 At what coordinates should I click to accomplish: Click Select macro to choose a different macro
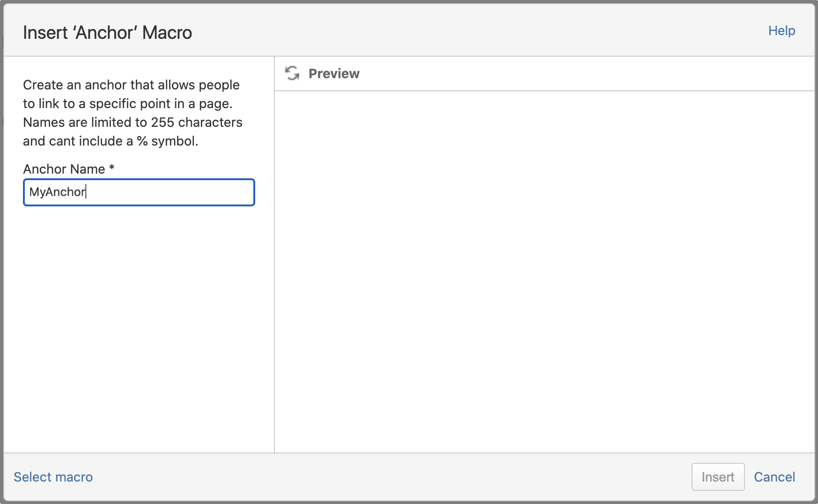click(x=53, y=477)
